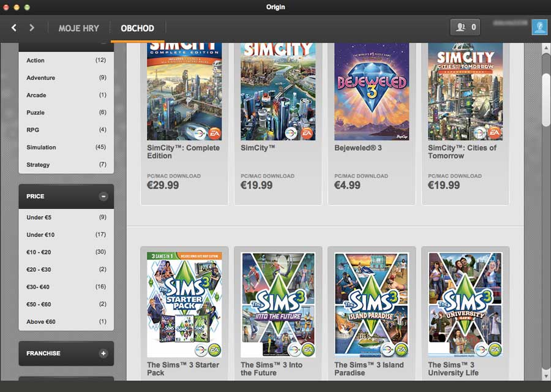Open the Bejeweled 3 cover image
Screen dimensions: 551x392
[372, 92]
